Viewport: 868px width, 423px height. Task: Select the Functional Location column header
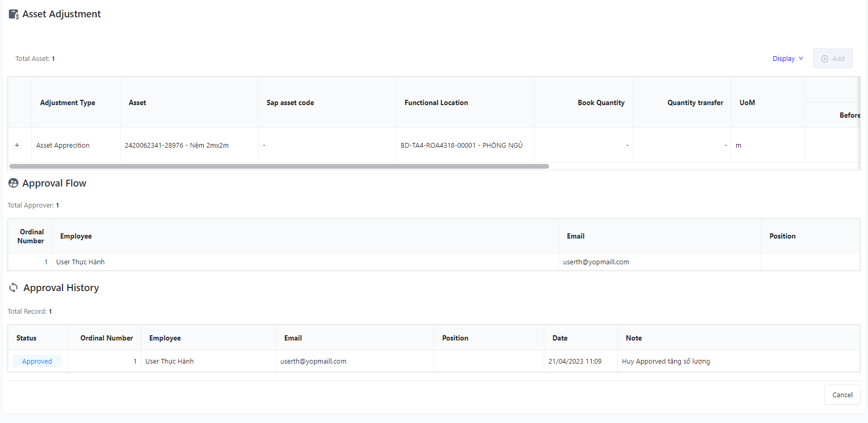tap(436, 103)
